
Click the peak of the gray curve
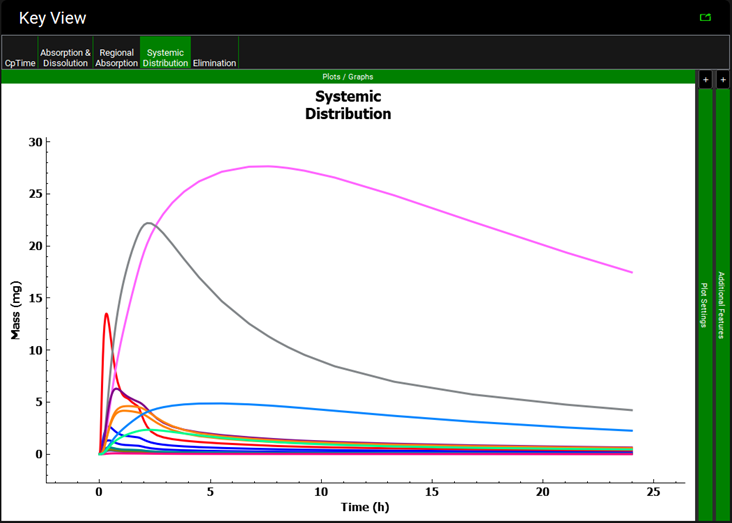click(148, 223)
